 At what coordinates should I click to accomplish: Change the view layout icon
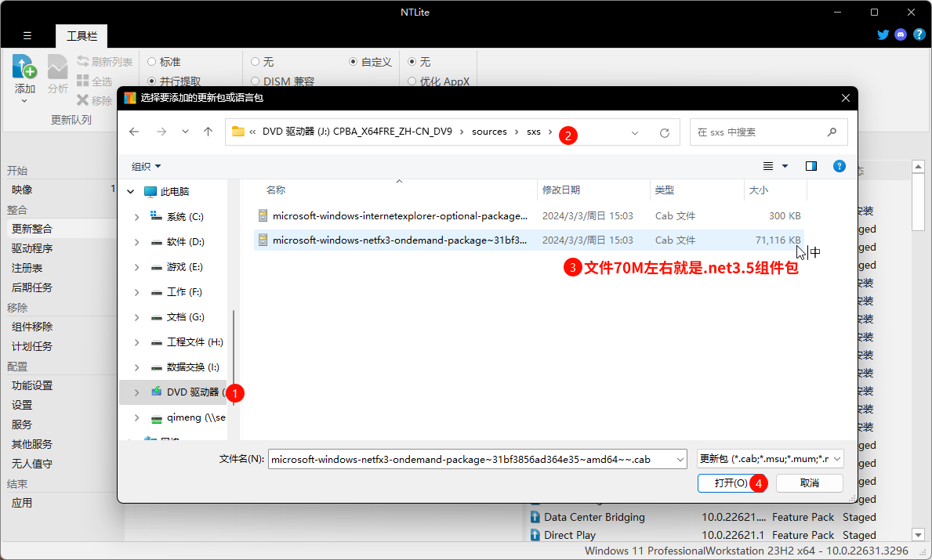click(x=768, y=166)
